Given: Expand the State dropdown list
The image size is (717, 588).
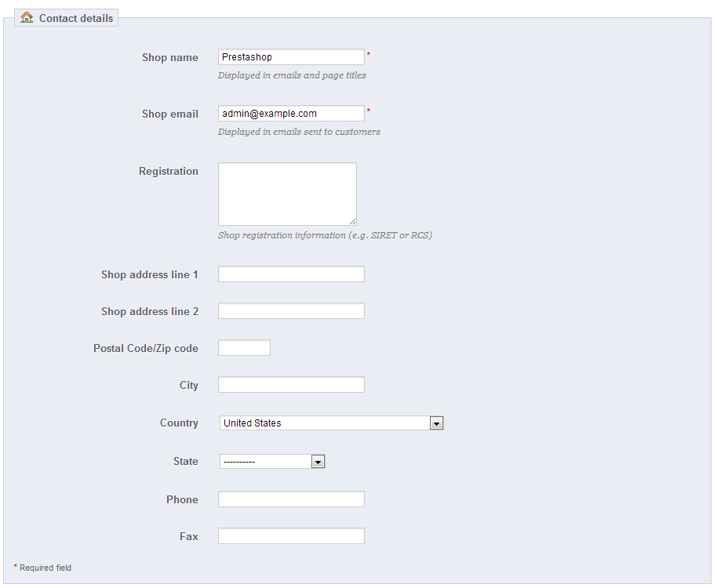Looking at the screenshot, I should 272,462.
